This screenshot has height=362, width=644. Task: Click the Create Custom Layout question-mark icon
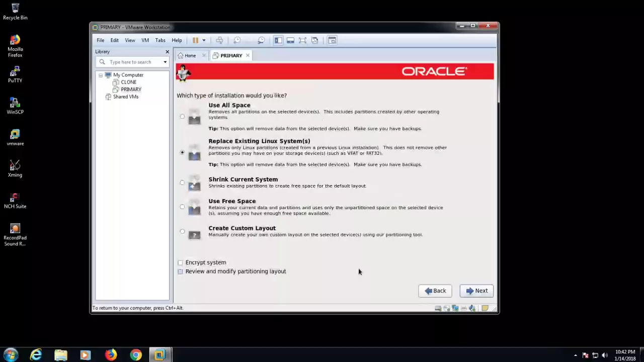click(x=194, y=234)
